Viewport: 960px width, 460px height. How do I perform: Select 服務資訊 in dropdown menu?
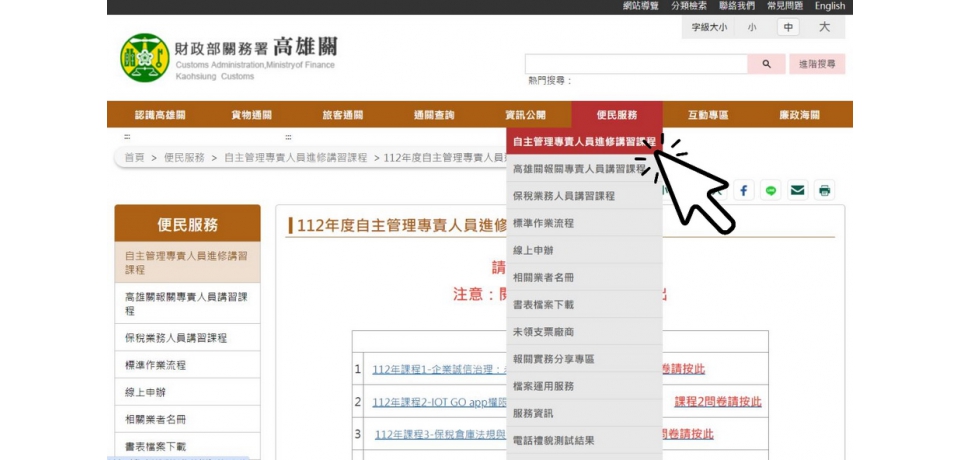pyautogui.click(x=584, y=413)
